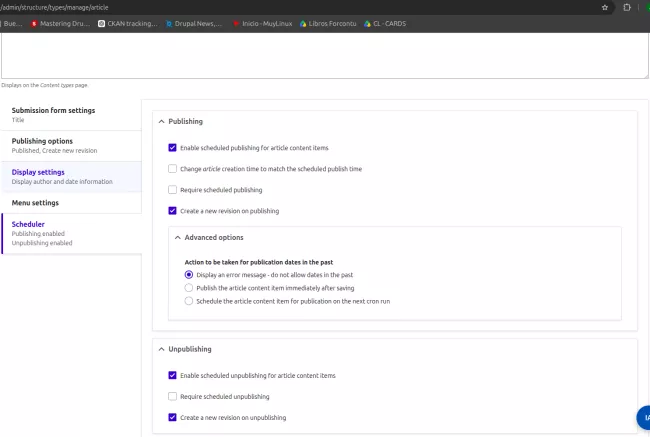Open the Inicio - MuyLinux bookmark
This screenshot has width=650, height=437.
pyautogui.click(x=262, y=24)
